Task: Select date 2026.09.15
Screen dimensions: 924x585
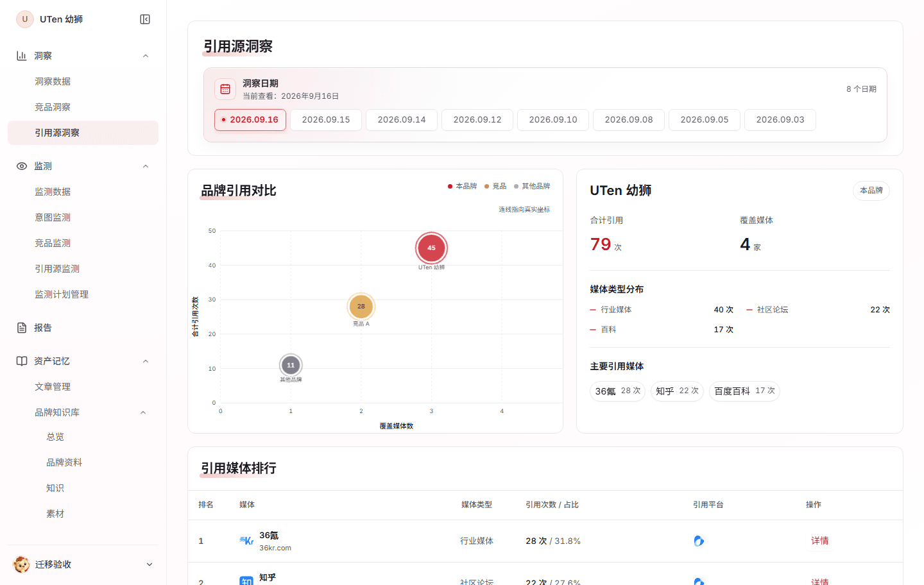Action: [x=326, y=120]
